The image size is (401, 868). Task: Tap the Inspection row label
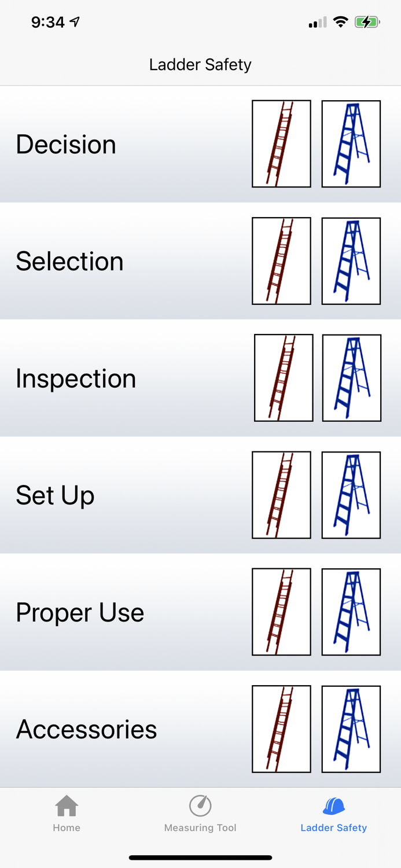75,377
